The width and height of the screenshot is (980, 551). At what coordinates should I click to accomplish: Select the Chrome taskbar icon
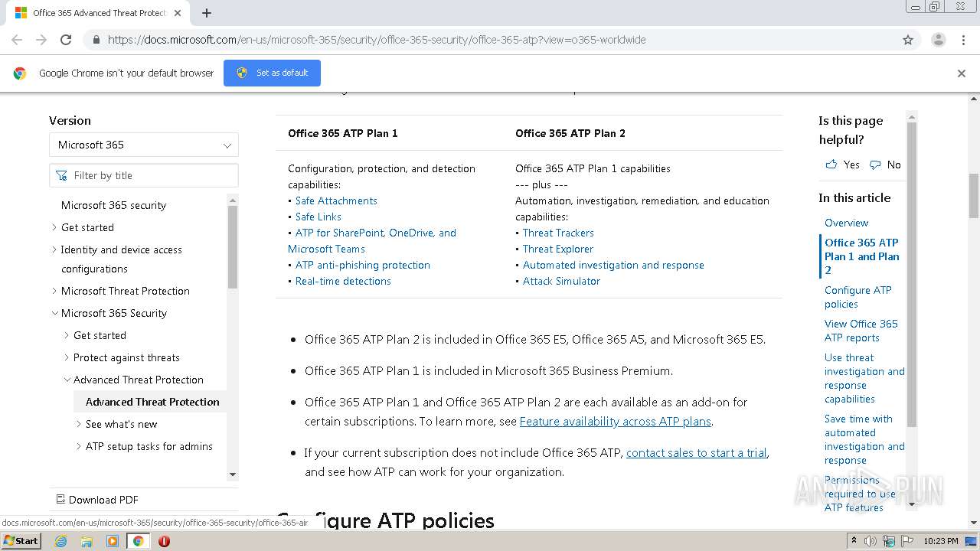139,541
